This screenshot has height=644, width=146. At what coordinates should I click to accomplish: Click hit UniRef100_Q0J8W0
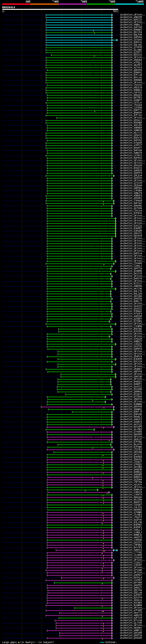(x=131, y=50)
